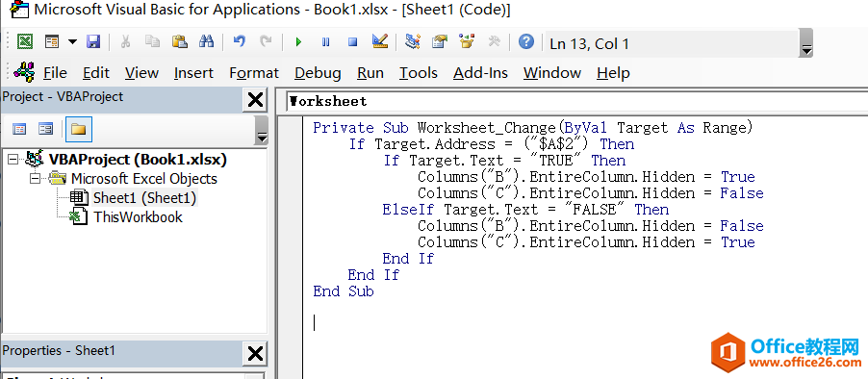Open the Tools menu

pyautogui.click(x=419, y=73)
